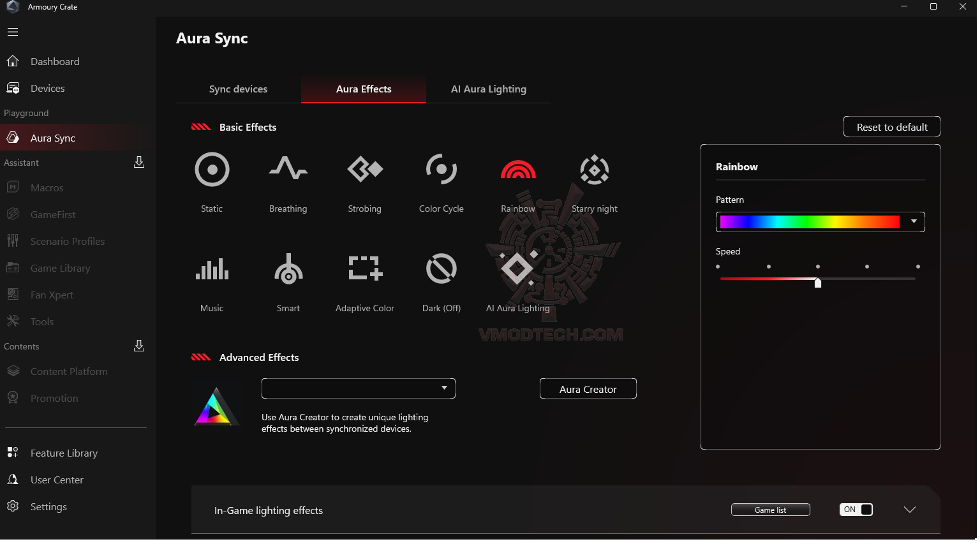Click the Tools wrench icon
Viewport: 980px width, 551px height.
[13, 321]
